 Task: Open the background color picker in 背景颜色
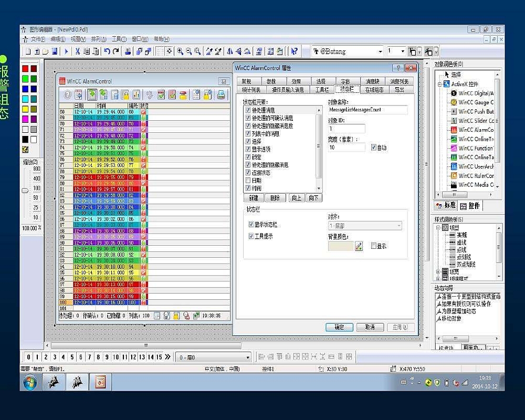point(359,246)
